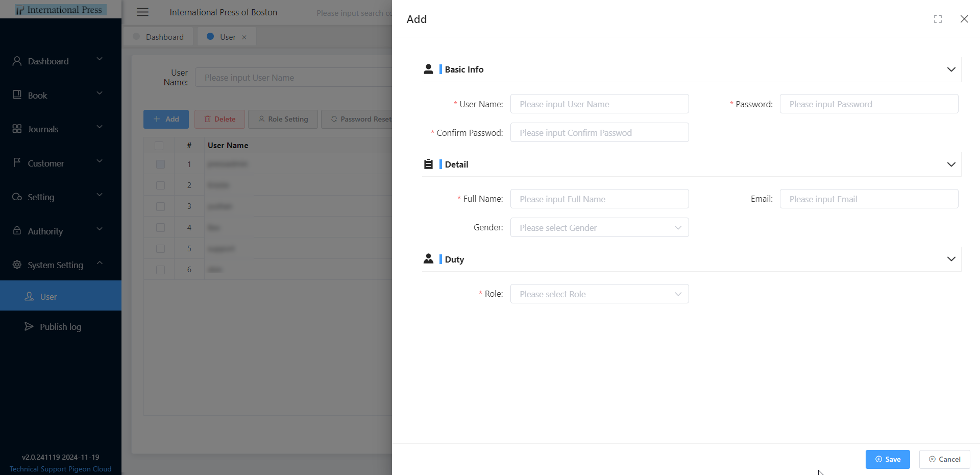980x475 pixels.
Task: Click the System Setting gear icon
Action: coord(17,265)
